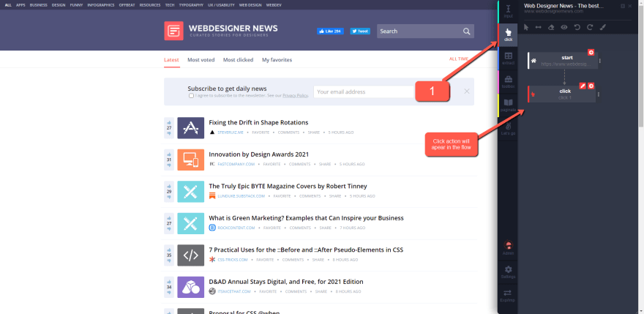This screenshot has width=644, height=314.
Task: Open the WEBDEV category in top menu
Action: [274, 5]
